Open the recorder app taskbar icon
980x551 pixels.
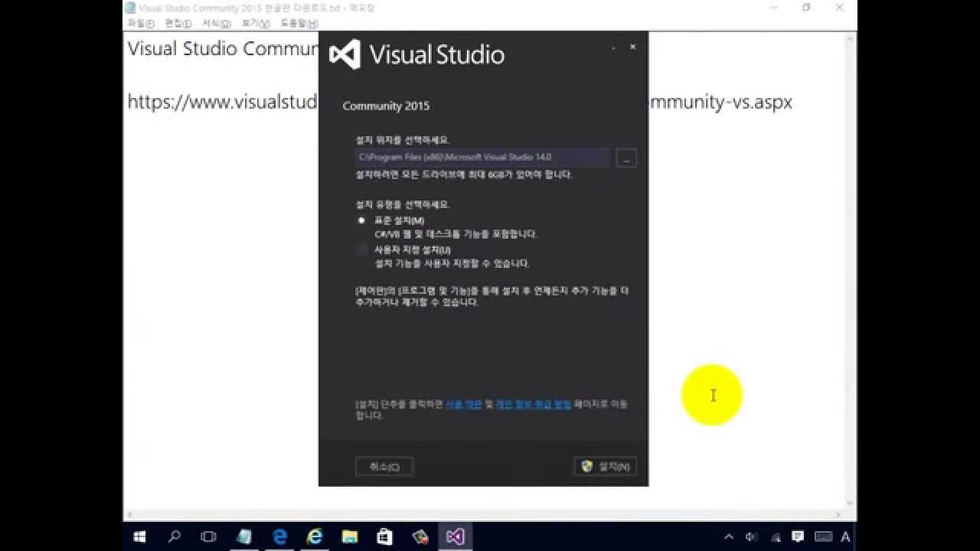tap(420, 536)
